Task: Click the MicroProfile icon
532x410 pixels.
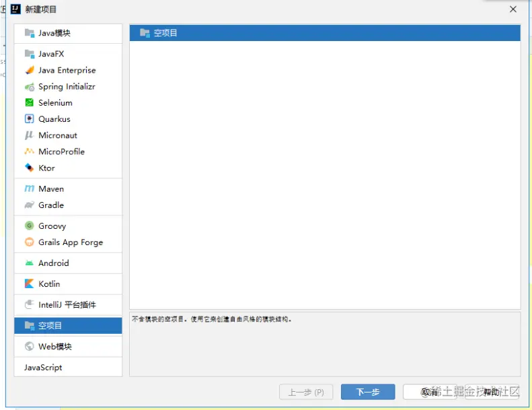Action: pyautogui.click(x=30, y=151)
